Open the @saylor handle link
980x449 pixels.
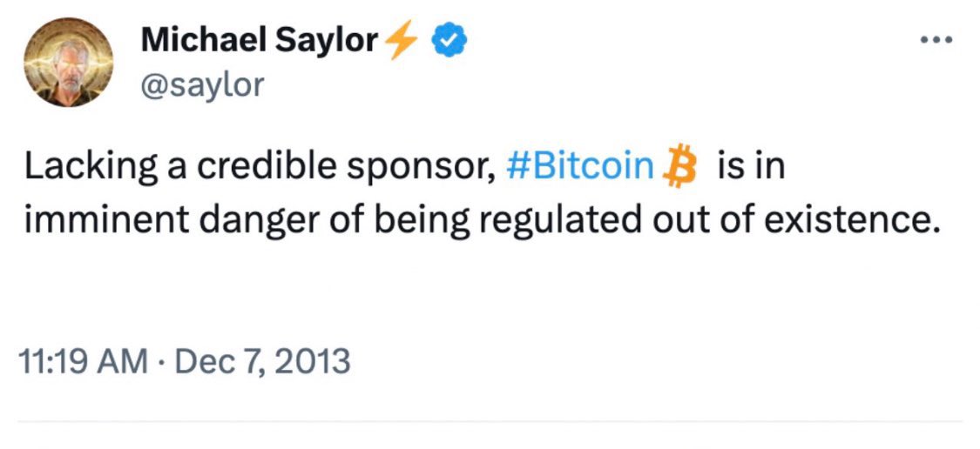[202, 85]
